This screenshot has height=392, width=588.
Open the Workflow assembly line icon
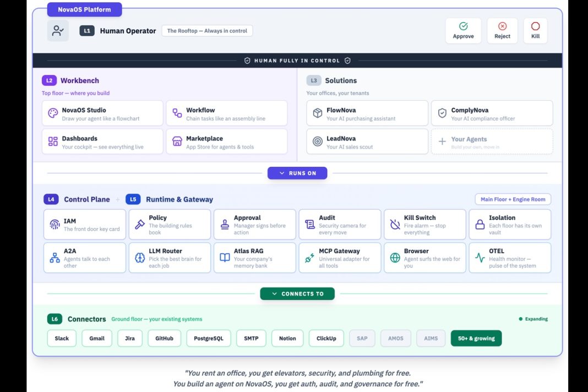[x=177, y=112]
